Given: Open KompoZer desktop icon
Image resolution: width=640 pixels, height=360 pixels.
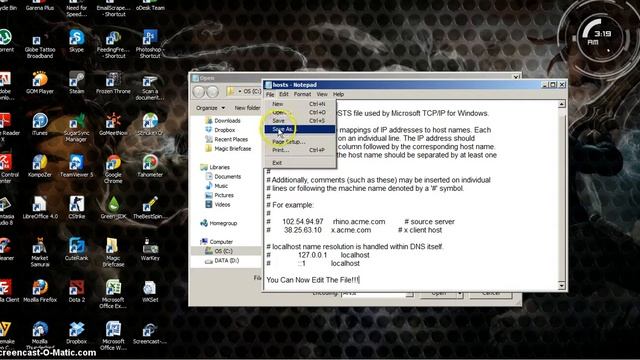Looking at the screenshot, I should coord(40,165).
